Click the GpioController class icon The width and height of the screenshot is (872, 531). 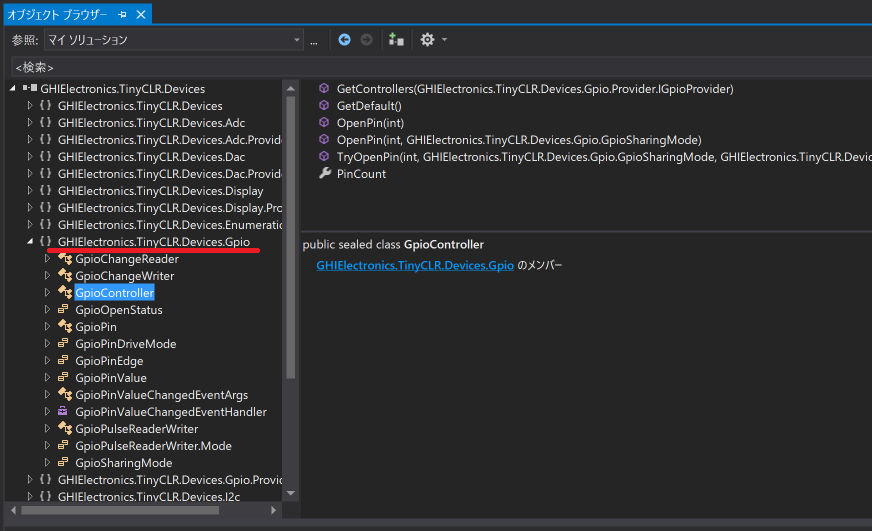(65, 292)
